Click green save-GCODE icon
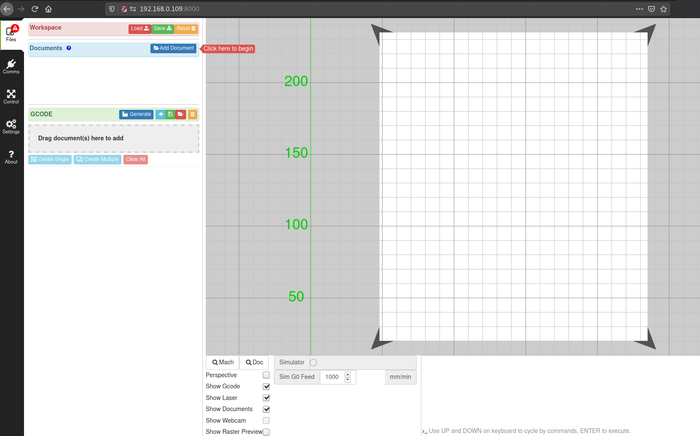 [170, 114]
